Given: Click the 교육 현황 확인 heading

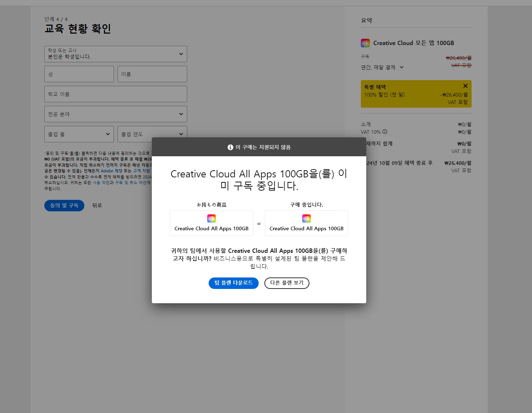Looking at the screenshot, I should coord(78,29).
